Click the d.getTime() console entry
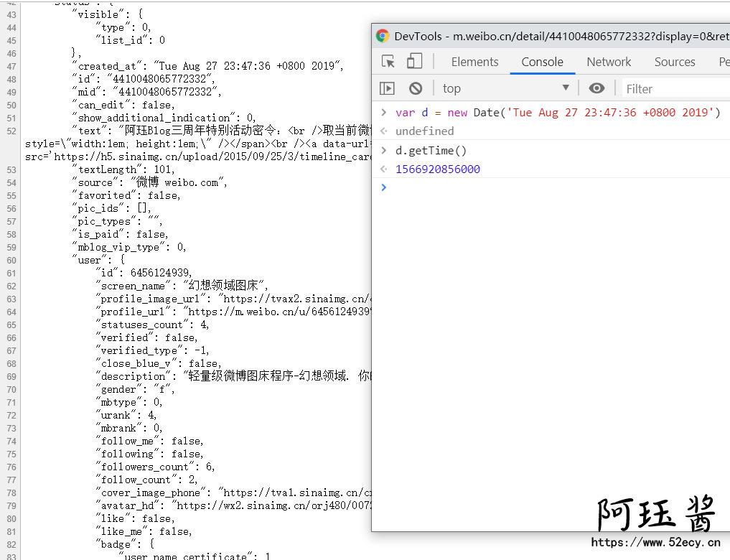 point(431,151)
